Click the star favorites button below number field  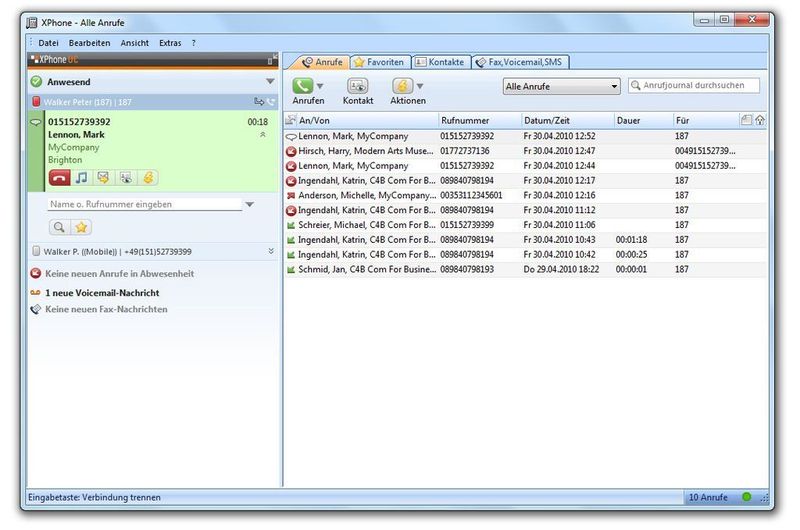81,227
